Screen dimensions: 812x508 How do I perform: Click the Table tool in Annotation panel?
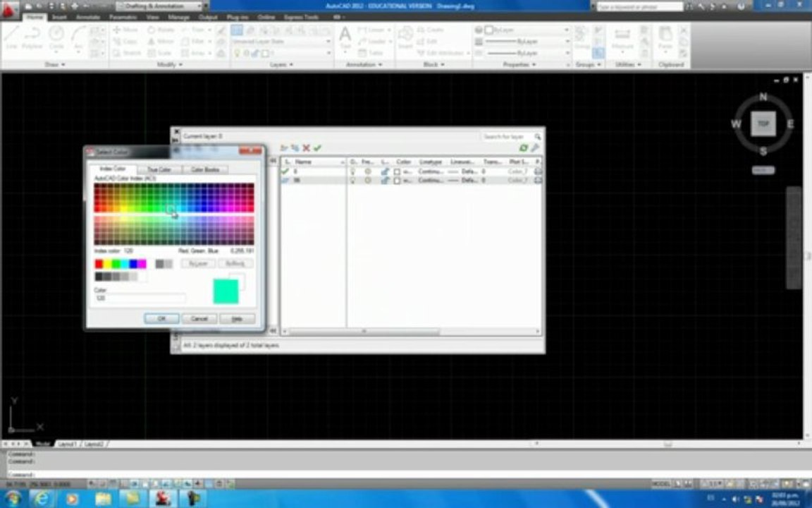[370, 53]
